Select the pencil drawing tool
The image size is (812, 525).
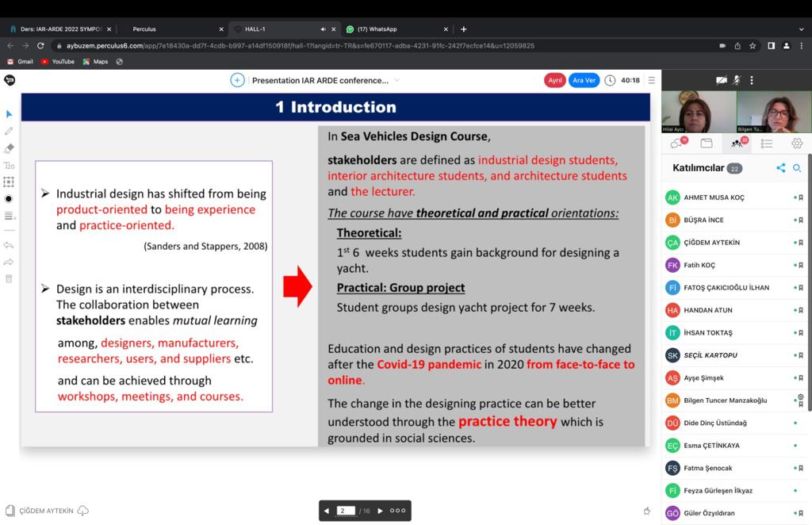[x=9, y=131]
